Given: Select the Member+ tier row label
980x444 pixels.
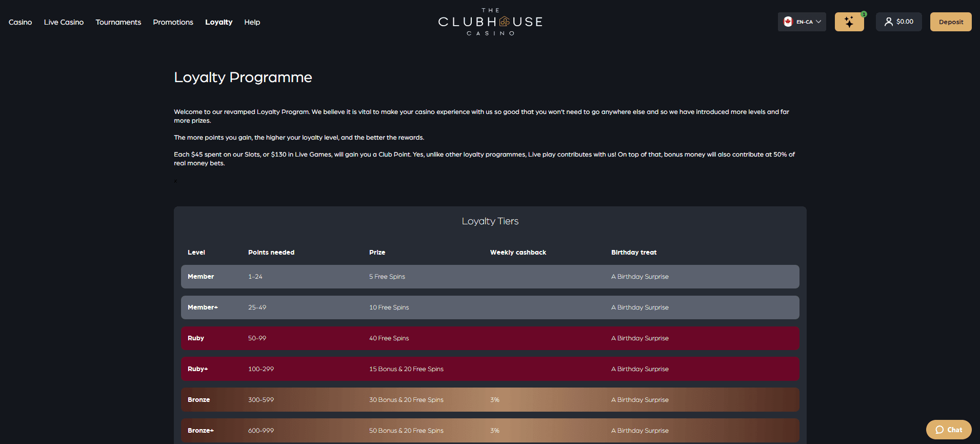Looking at the screenshot, I should click(203, 307).
